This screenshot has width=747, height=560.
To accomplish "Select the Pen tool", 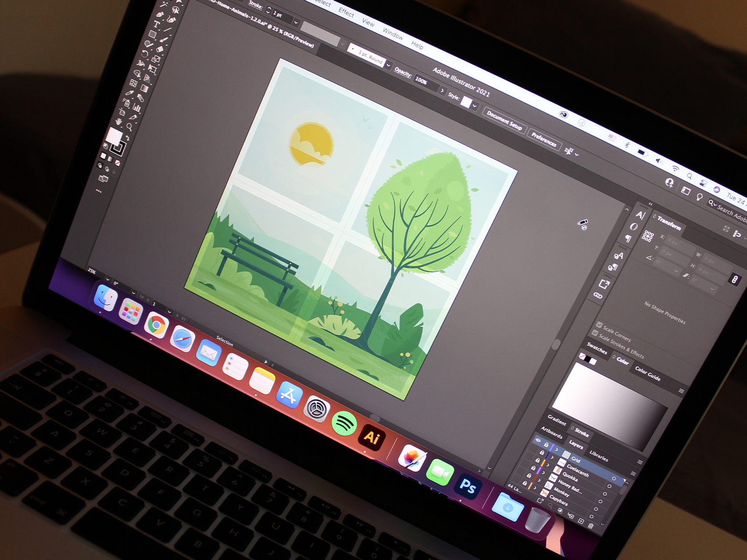I will pos(160,14).
